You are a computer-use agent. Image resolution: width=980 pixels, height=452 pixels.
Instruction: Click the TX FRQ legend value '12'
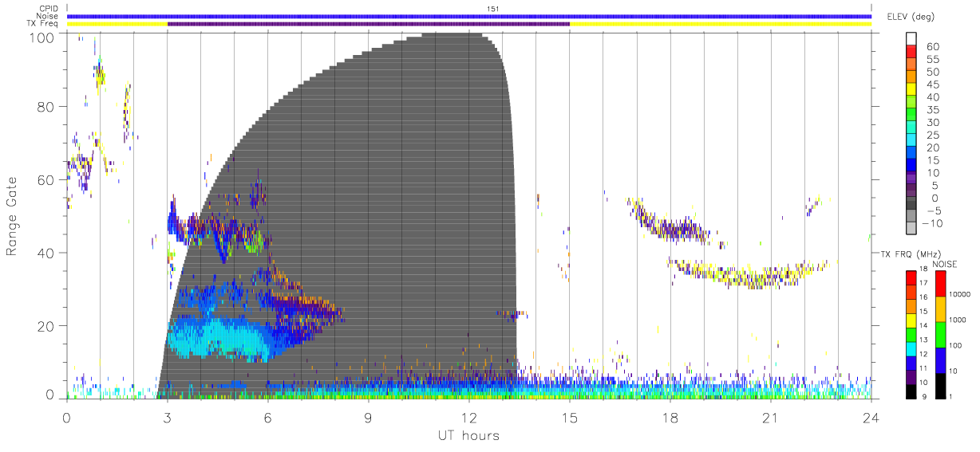coord(923,354)
